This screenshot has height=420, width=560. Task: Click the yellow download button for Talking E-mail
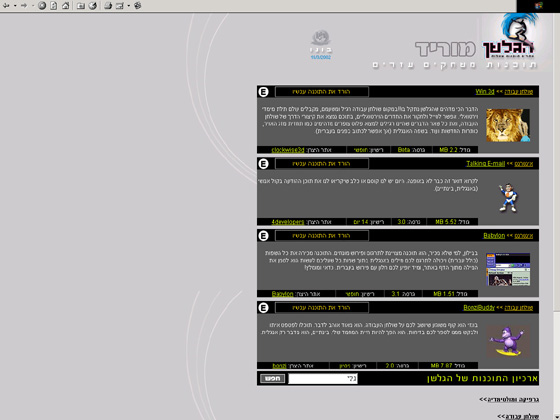[322, 164]
